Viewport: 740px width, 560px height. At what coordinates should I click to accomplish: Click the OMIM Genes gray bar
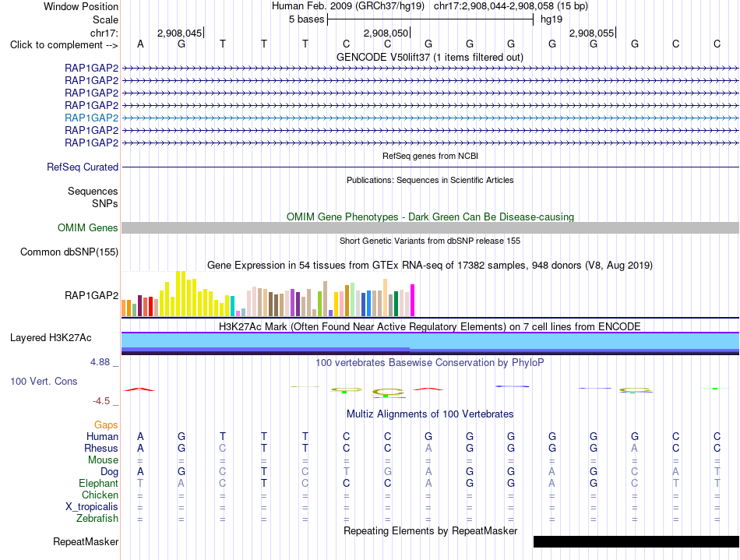tap(430, 228)
